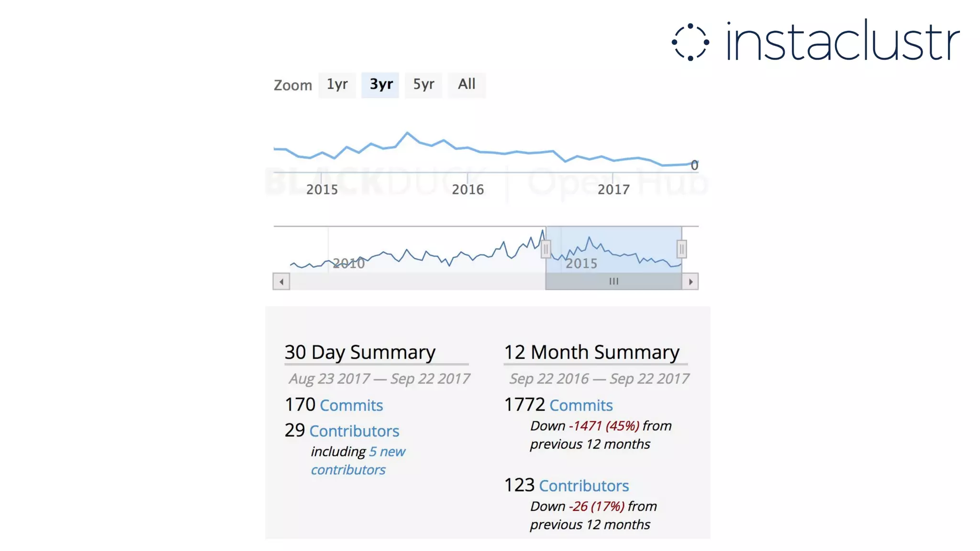Open the 170 Commits link
The image size is (980, 551).
coord(351,406)
